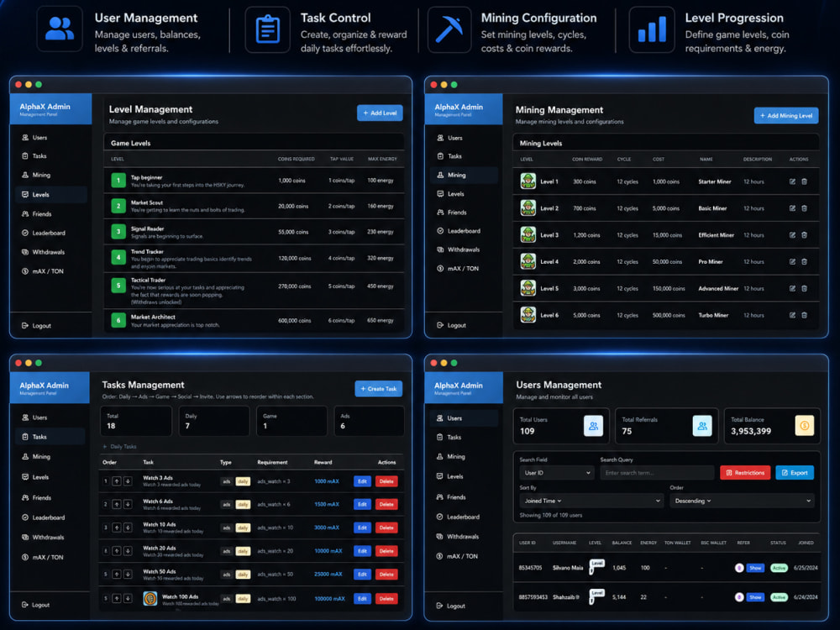Click the Tactical Trader level row
Viewport: 840px width, 630px height.
click(x=254, y=291)
